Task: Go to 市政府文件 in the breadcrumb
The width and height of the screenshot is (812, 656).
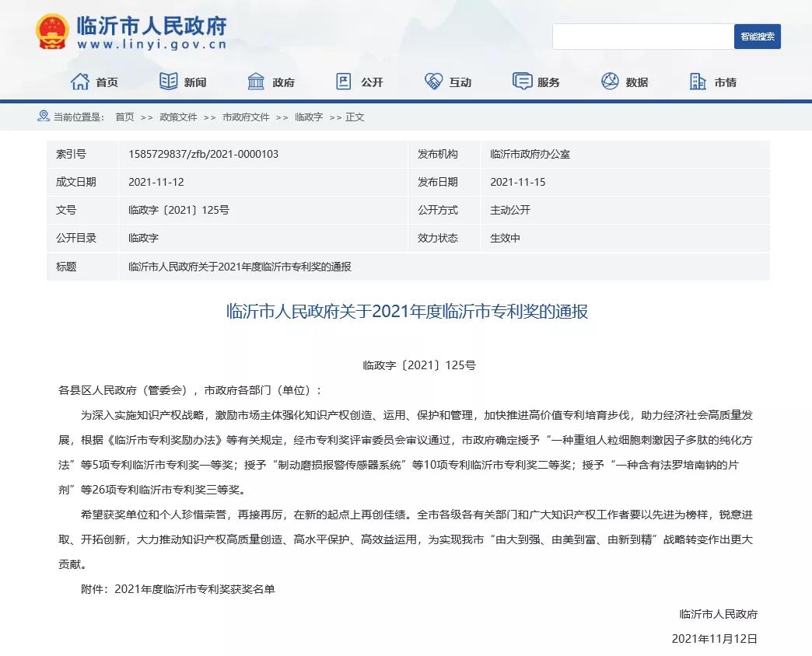Action: click(x=246, y=117)
